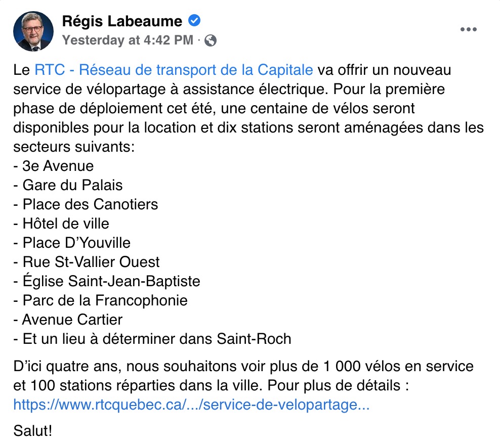This screenshot has width=500, height=448.
Task: Click the 'Église Saint-Jean-Baptiste' list line
Action: pyautogui.click(x=107, y=281)
